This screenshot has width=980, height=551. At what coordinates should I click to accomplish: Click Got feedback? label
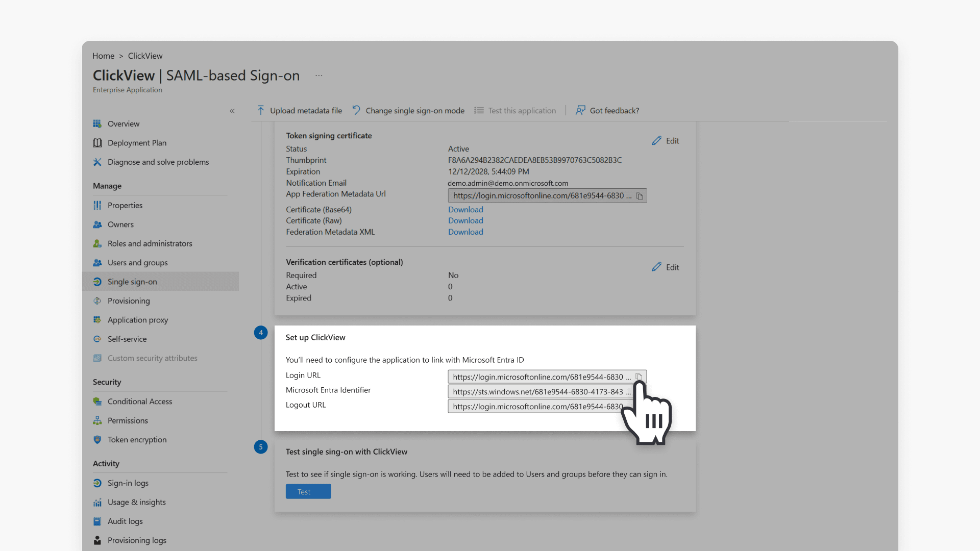615,111
